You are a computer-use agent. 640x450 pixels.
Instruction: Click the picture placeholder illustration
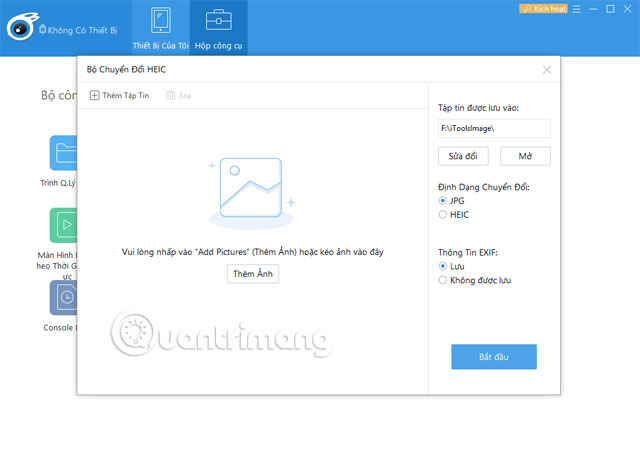click(x=251, y=193)
